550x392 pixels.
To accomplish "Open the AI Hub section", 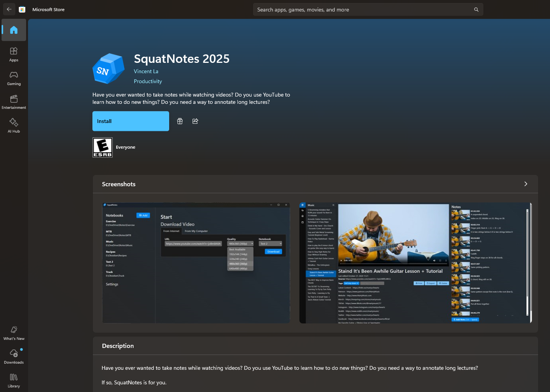I will tap(14, 126).
